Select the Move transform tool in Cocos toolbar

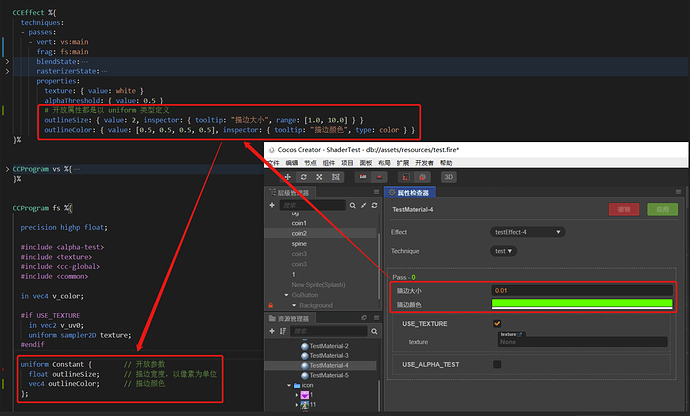click(x=288, y=177)
